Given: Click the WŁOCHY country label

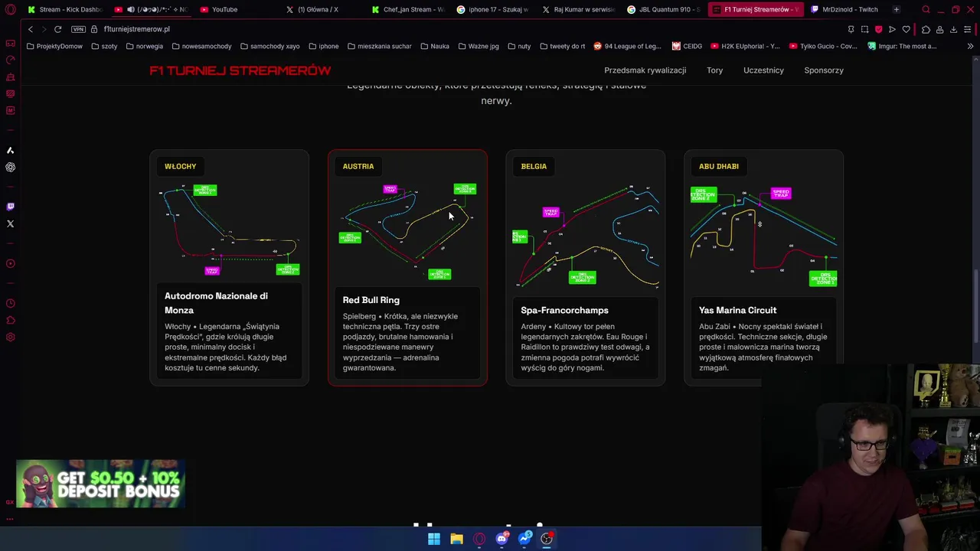Looking at the screenshot, I should (180, 166).
